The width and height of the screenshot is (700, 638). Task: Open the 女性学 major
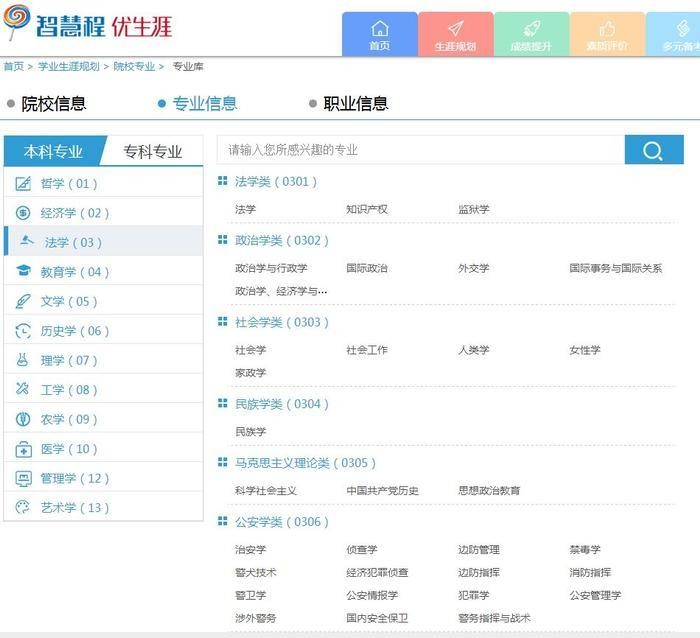click(x=585, y=350)
